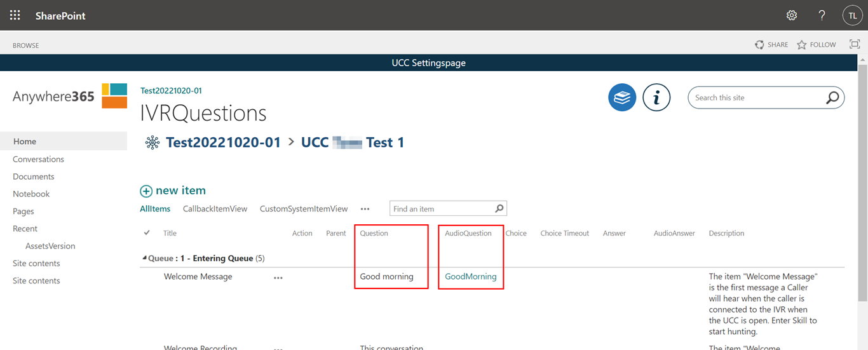Open the BROWSE ribbon tab
868x350 pixels.
click(x=26, y=45)
